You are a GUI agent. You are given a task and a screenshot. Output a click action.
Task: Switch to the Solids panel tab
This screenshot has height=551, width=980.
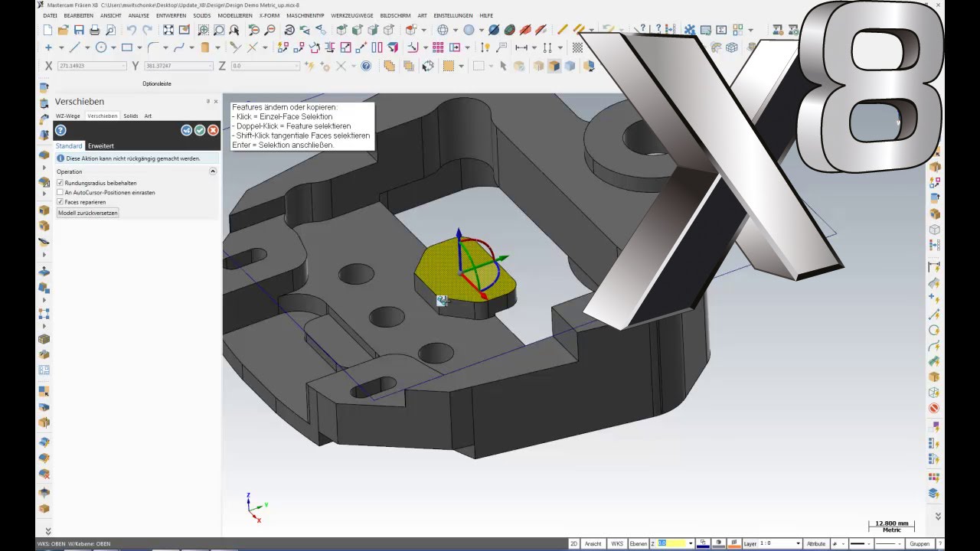(131, 116)
